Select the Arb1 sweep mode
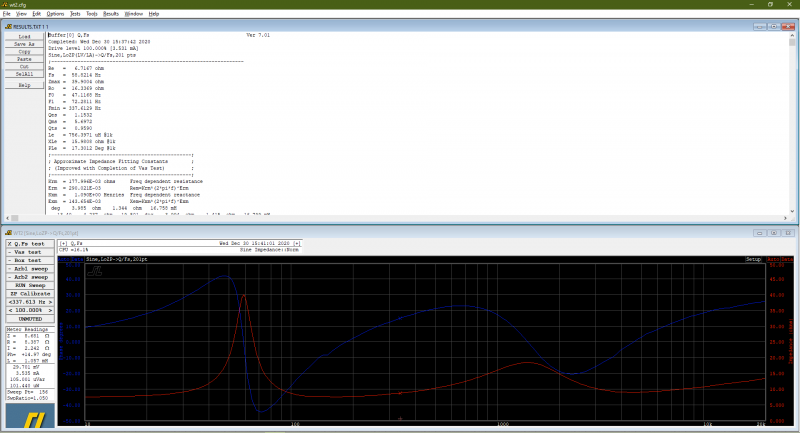The image size is (800, 433). coord(30,269)
